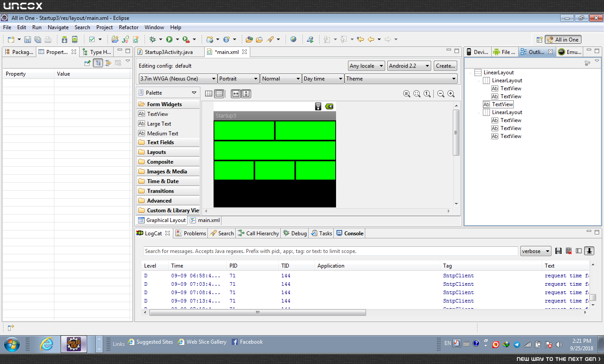Save the LogCat log with disk icon
Image resolution: width=604 pixels, height=364 pixels.
coord(558,251)
